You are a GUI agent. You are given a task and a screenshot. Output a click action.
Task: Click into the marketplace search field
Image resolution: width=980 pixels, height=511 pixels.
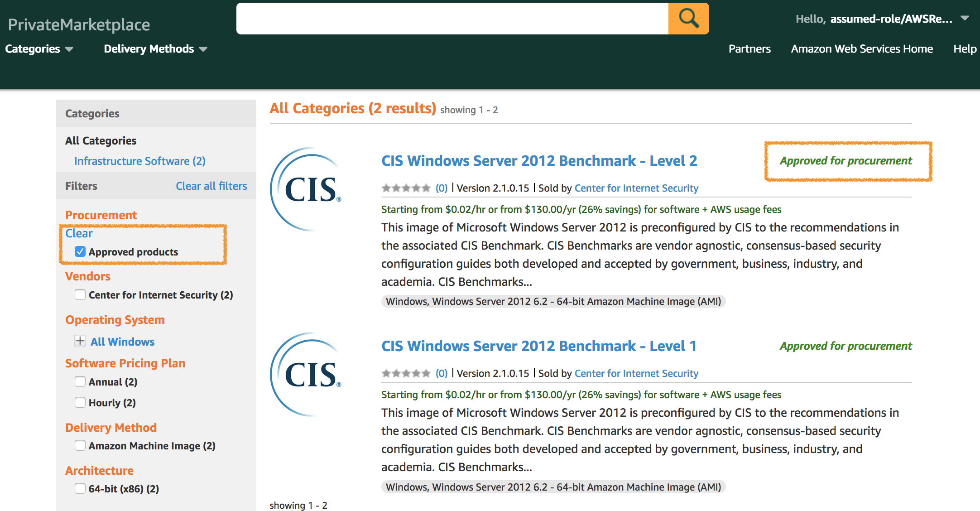[452, 19]
